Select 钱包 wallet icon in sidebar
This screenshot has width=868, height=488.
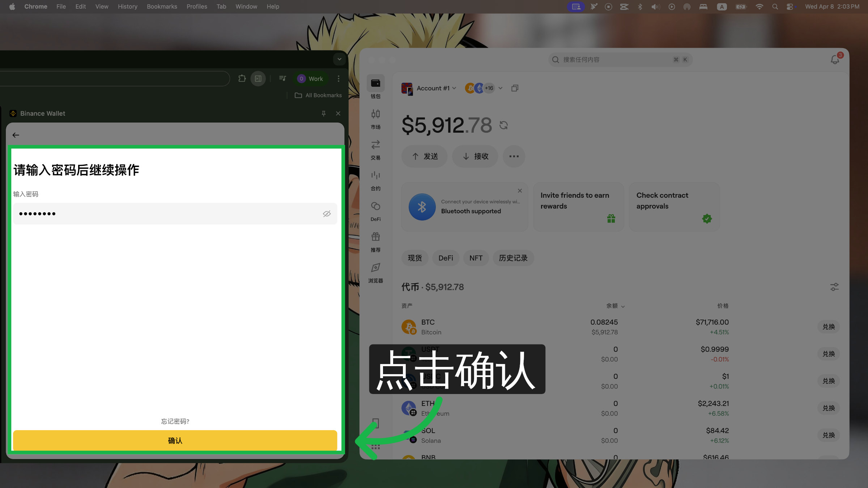(375, 87)
